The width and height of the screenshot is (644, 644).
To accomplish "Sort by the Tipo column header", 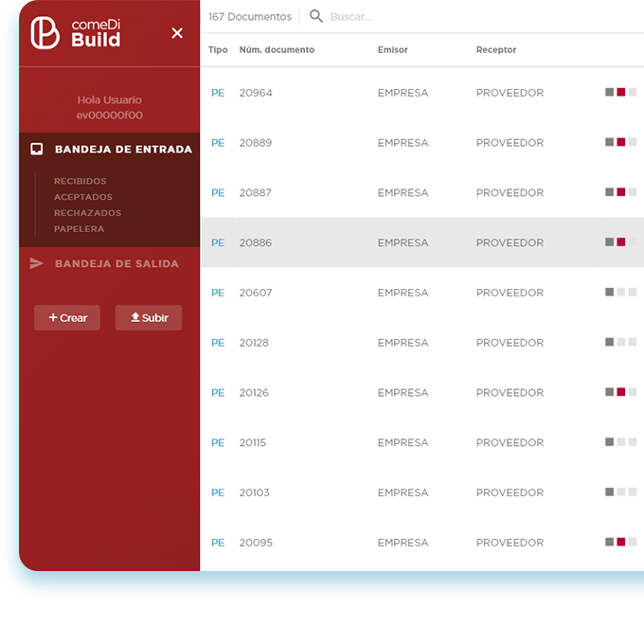I will [218, 49].
